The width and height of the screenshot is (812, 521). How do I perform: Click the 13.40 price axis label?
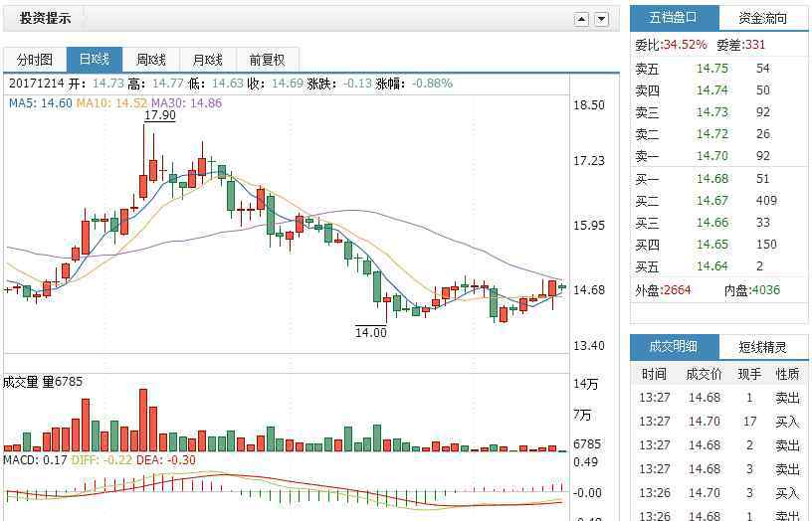tap(589, 346)
